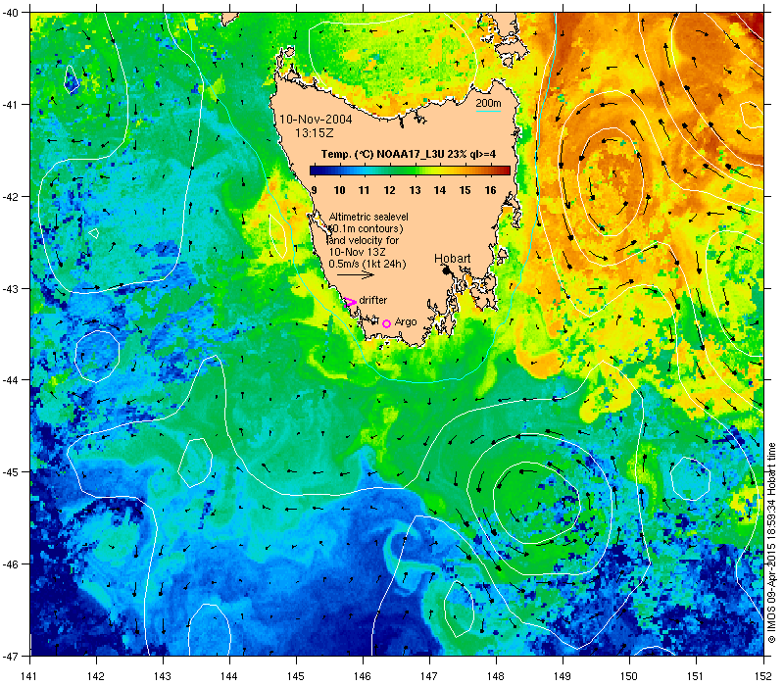Image resolution: width=784 pixels, height=686 pixels.
Task: Click the IMOS copyright timestamp text
Action: pos(772,544)
